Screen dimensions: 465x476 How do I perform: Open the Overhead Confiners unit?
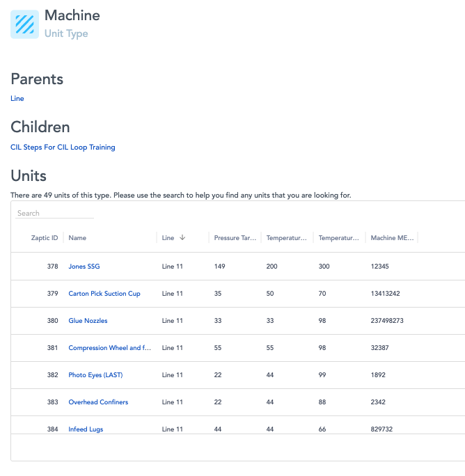(x=98, y=402)
